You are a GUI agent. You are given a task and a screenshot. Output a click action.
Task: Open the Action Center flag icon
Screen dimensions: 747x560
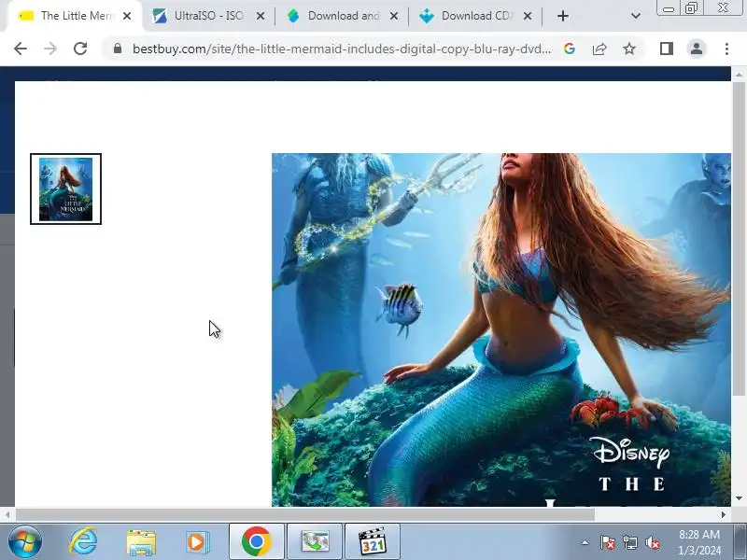[608, 542]
